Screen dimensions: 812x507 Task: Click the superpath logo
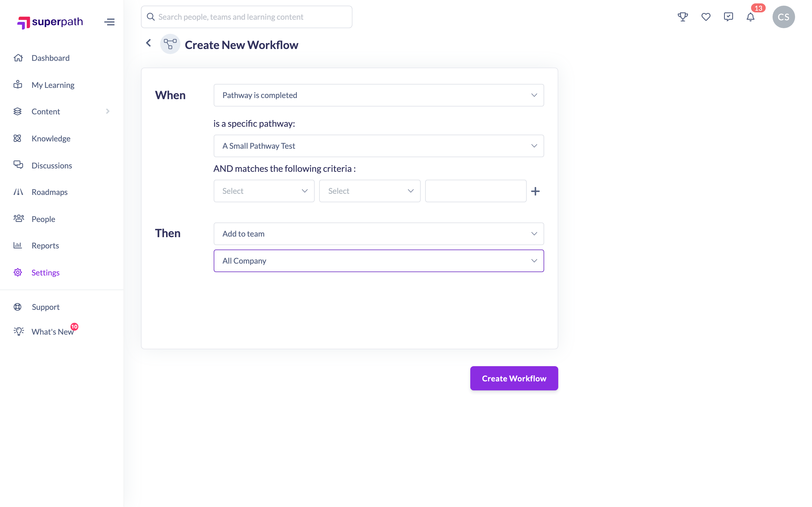click(x=50, y=22)
